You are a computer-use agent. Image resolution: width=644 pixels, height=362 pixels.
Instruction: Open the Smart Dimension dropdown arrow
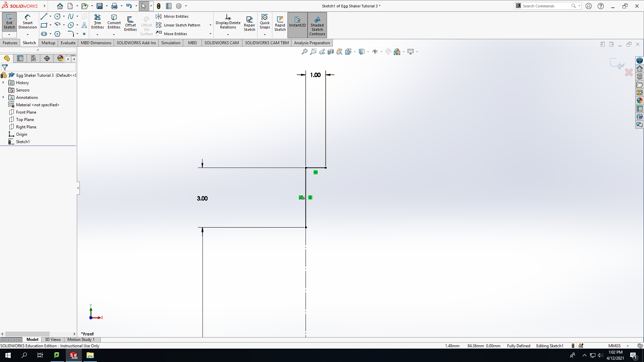(28, 35)
